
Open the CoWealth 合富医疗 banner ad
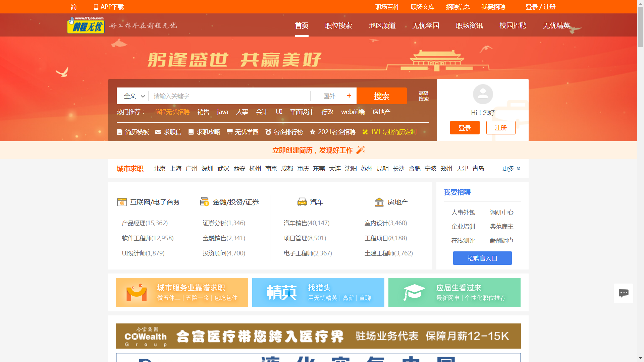[318, 336]
